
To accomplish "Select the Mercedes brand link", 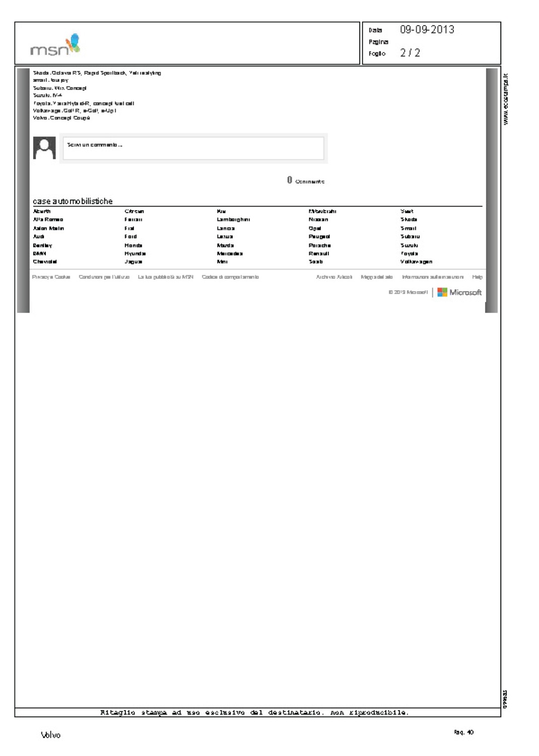I will pyautogui.click(x=230, y=254).
